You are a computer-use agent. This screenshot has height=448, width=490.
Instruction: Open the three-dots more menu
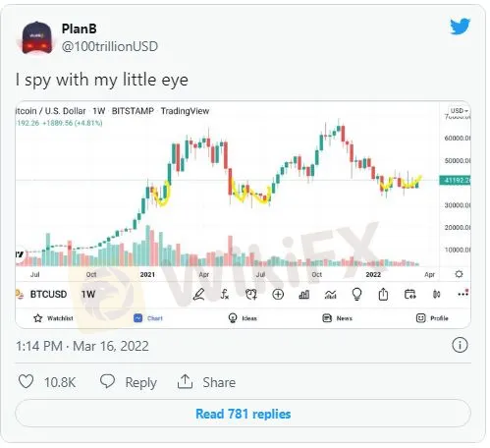pos(463,294)
